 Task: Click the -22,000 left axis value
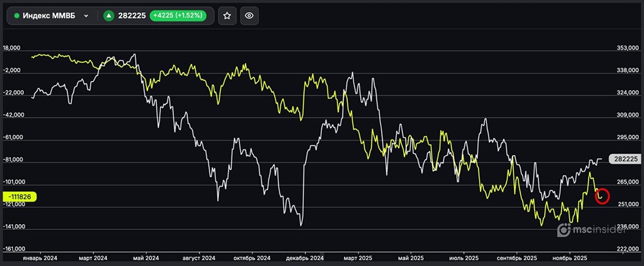[13, 93]
